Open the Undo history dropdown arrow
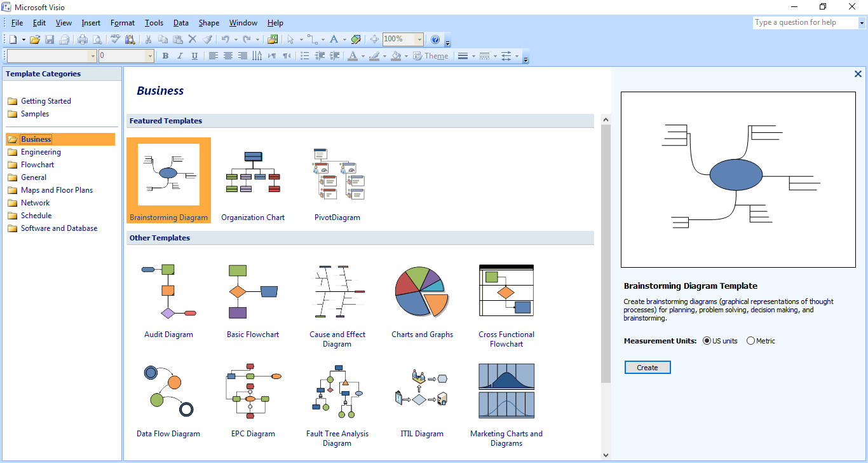 236,39
